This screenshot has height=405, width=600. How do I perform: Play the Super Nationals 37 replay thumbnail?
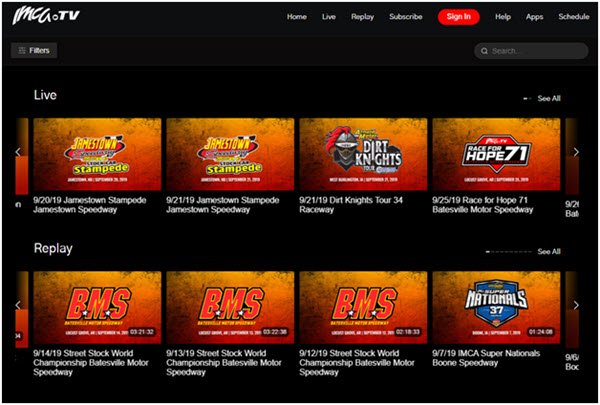(496, 307)
